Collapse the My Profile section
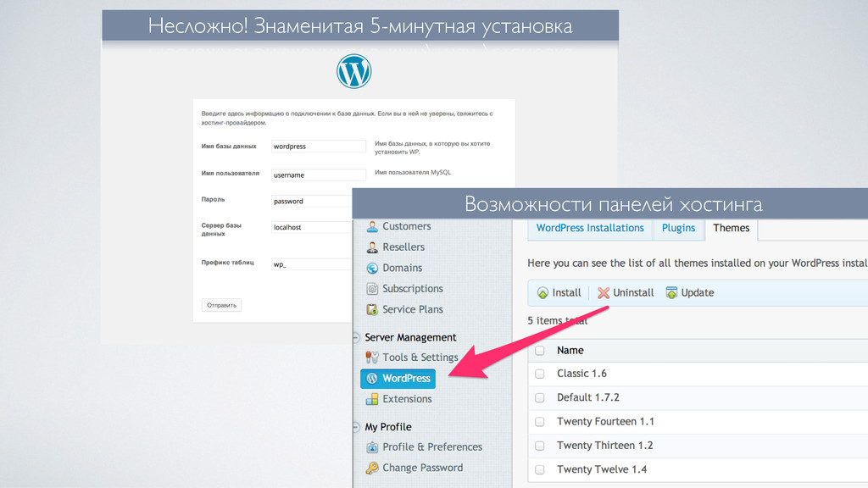Image resolution: width=868 pixels, height=488 pixels. click(357, 427)
